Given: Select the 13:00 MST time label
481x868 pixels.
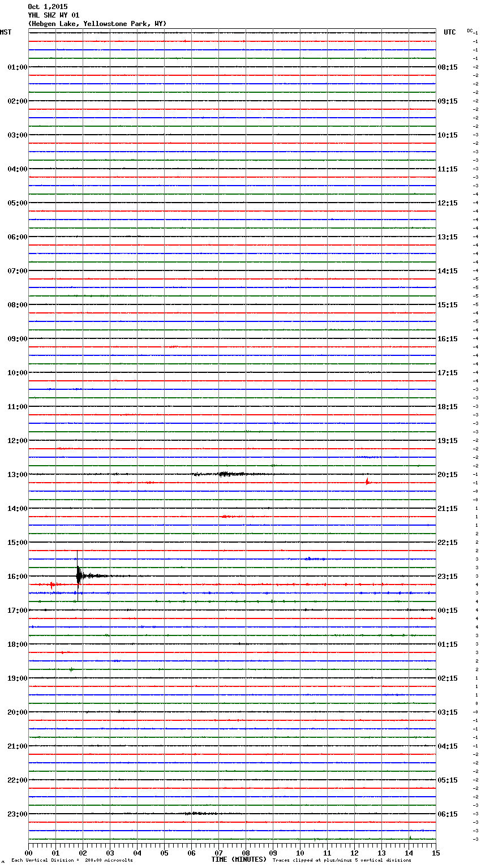Looking at the screenshot, I should tap(18, 475).
